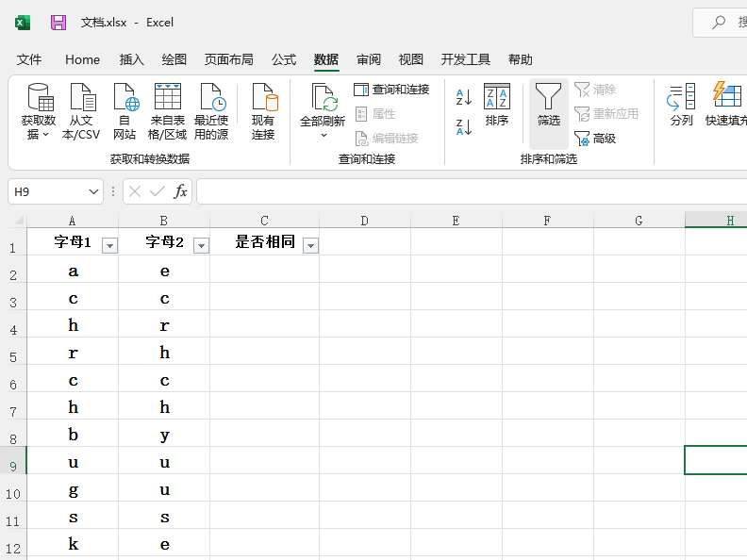Confirm entry with formula bar checkmark

(158, 191)
